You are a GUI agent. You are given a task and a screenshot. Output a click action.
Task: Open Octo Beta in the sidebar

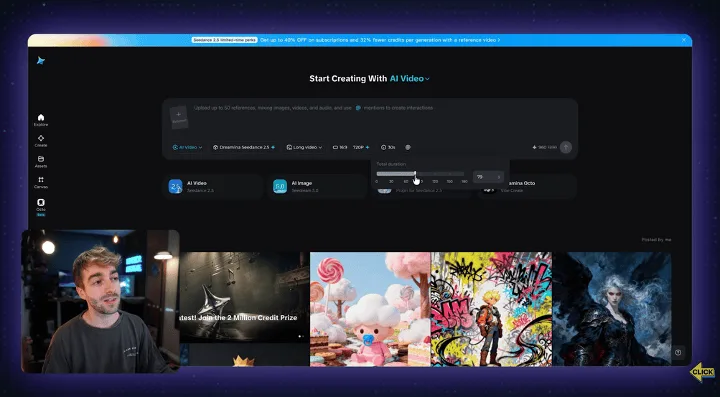[41, 207]
